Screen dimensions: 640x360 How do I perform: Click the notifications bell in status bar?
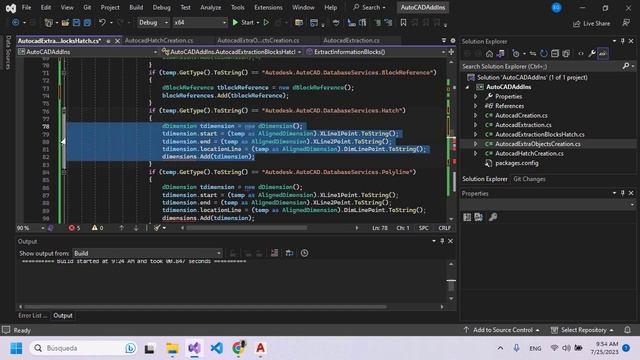(628, 329)
